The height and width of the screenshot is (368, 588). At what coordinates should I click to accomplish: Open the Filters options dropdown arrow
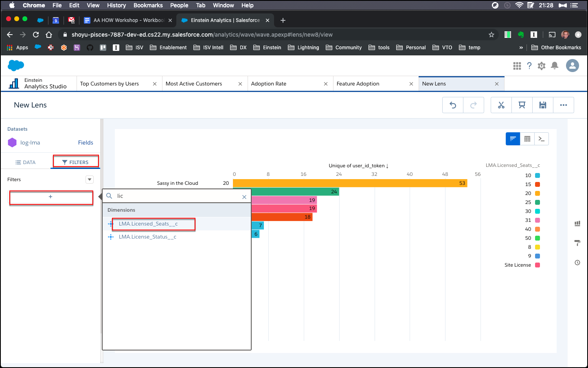90,180
